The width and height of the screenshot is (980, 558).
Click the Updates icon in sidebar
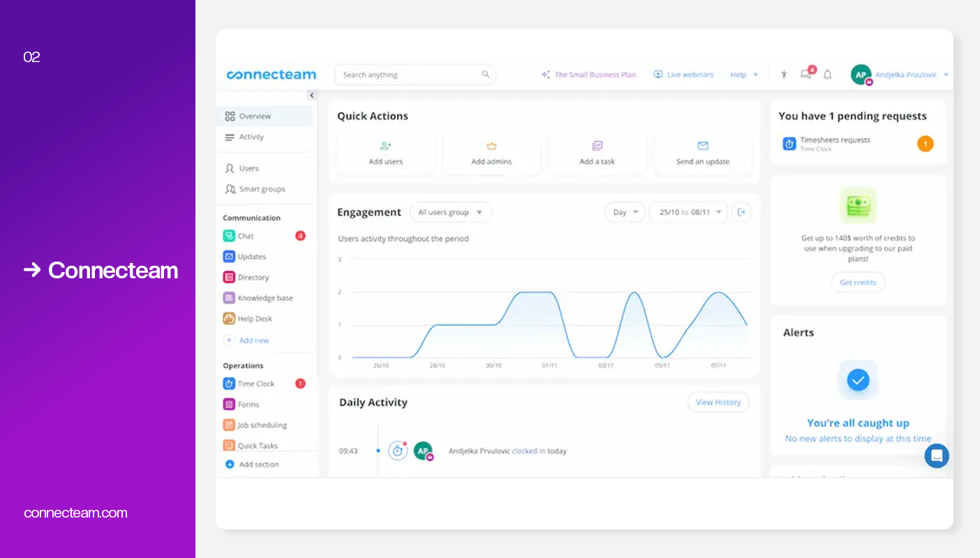point(229,257)
